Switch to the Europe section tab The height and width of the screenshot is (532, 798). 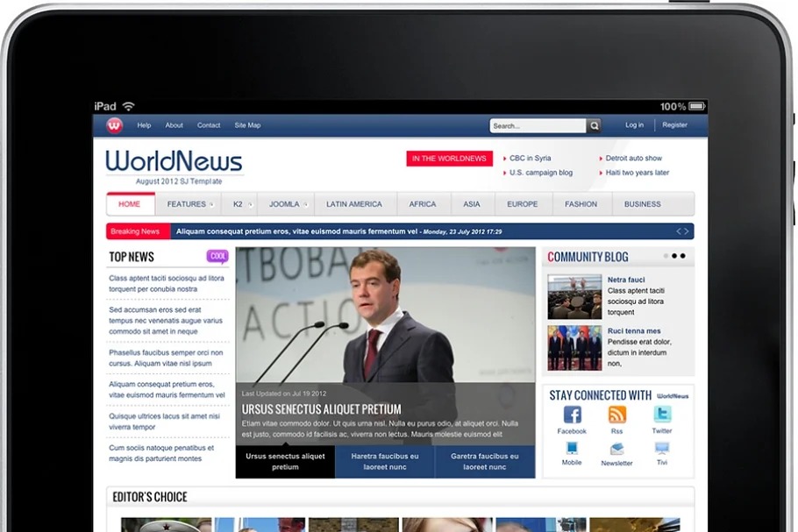(x=523, y=204)
